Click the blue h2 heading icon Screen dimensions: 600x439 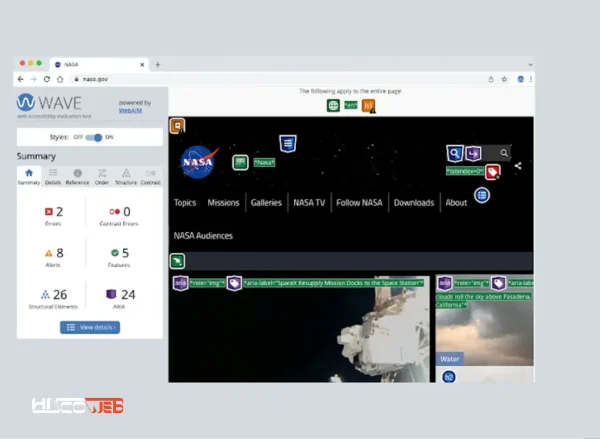coord(449,377)
